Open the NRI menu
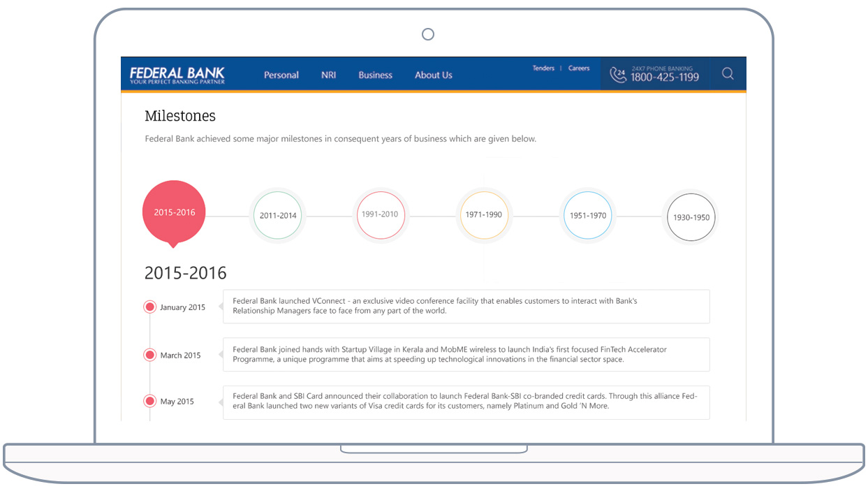Viewport: 868px width, 491px height. pyautogui.click(x=329, y=75)
